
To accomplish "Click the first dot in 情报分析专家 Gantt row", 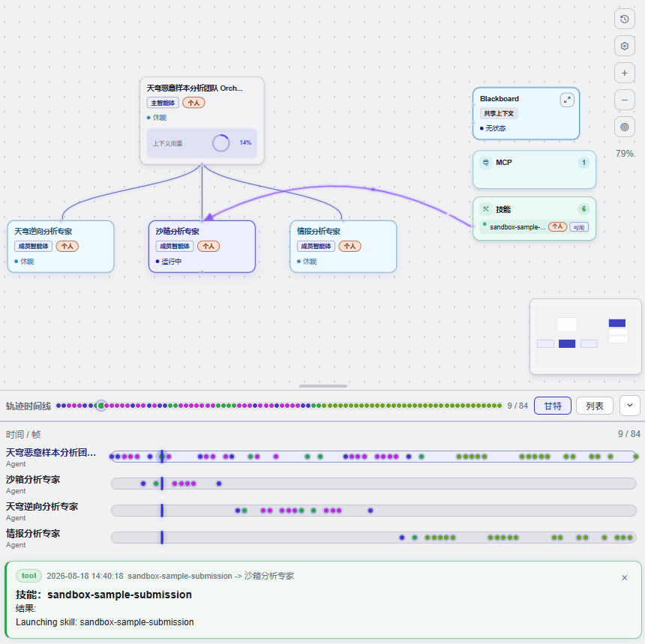I will 402,538.
